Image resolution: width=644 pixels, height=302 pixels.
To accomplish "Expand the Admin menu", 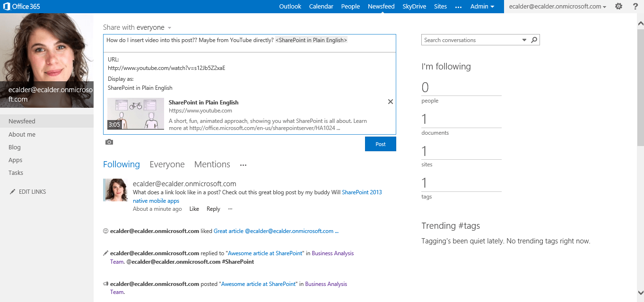I will point(482,7).
